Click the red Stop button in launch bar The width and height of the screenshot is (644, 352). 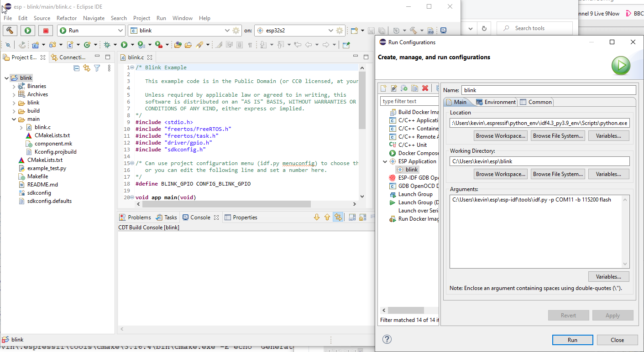(x=45, y=31)
